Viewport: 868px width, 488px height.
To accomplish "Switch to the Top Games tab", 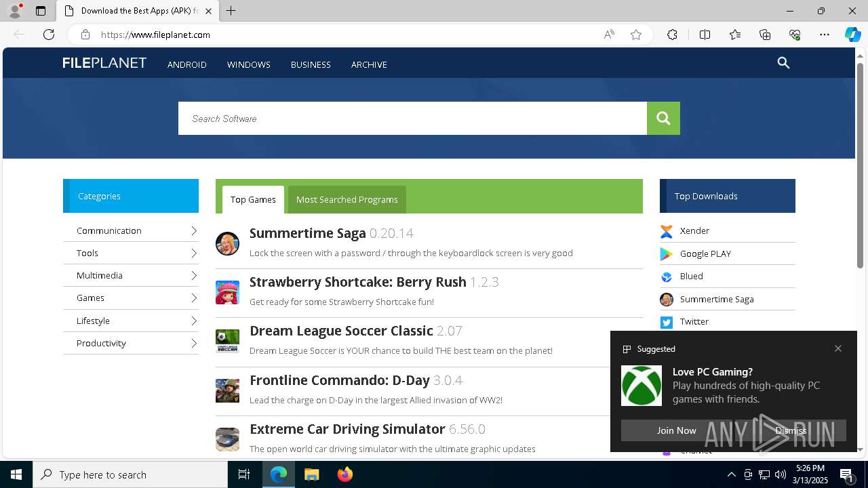I will click(x=253, y=199).
